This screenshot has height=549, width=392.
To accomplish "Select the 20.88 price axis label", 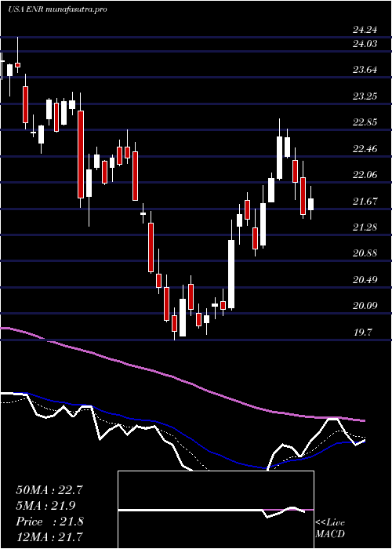I will coord(365,253).
